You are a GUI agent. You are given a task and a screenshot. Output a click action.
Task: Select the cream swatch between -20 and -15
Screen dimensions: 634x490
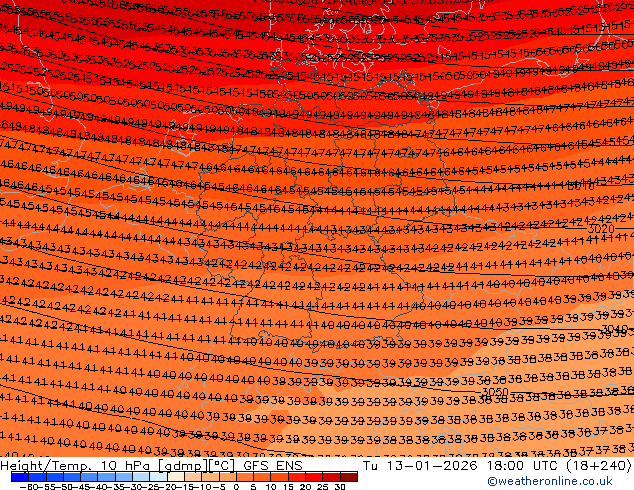(175, 477)
